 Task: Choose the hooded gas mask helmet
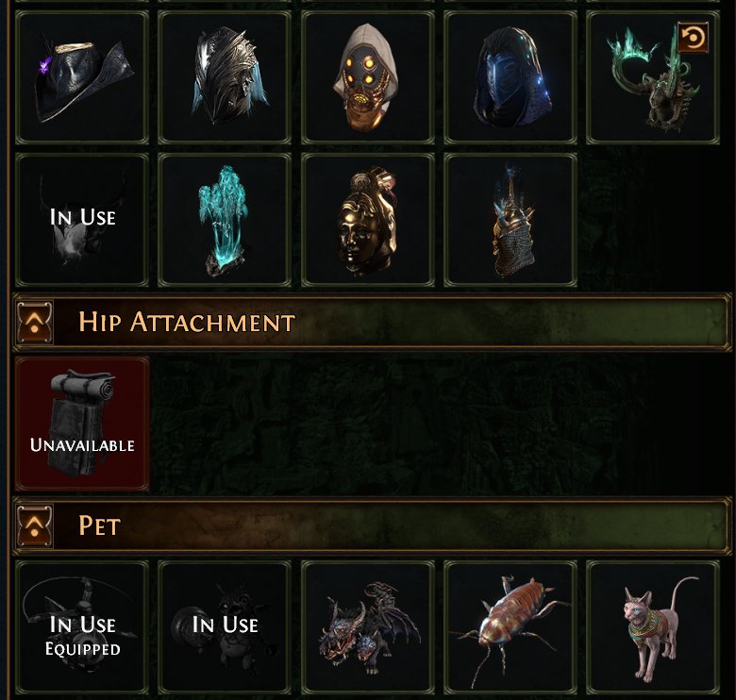[368, 78]
